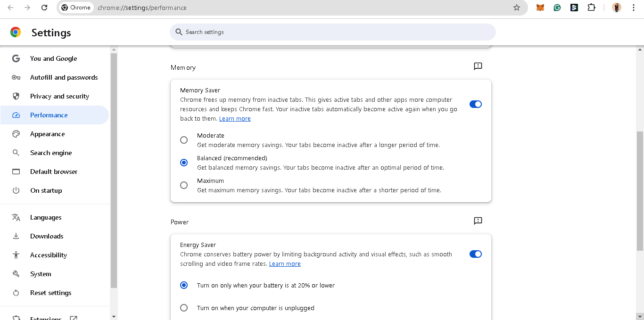Image resolution: width=644 pixels, height=320 pixels.
Task: Open the Extensions puzzle icon menu
Action: (x=591, y=8)
